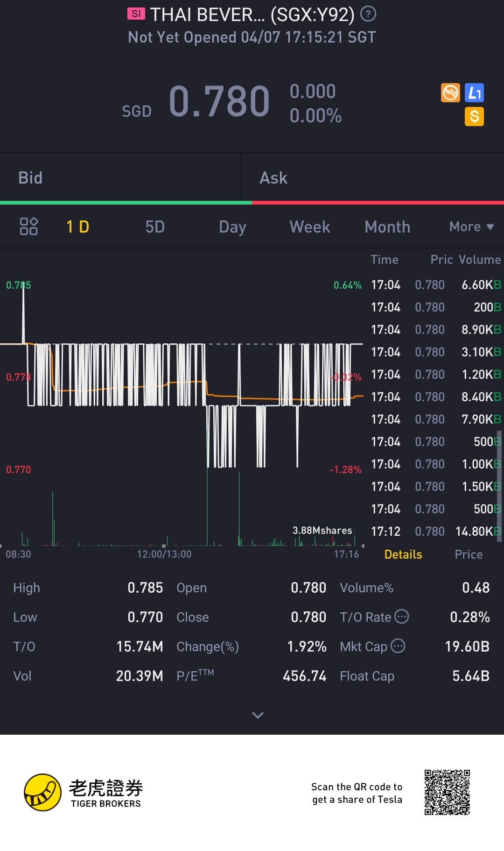
Task: Tap the Tiger Brokers logo
Action: tap(83, 792)
